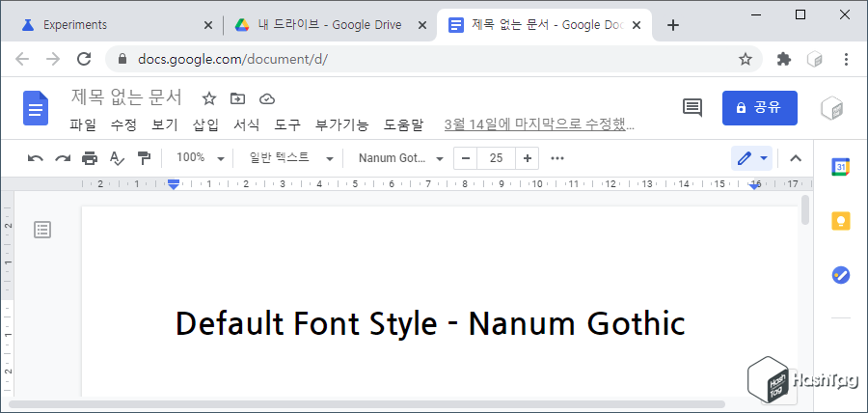Run spelling and grammar check icon
The image size is (868, 413).
point(117,158)
